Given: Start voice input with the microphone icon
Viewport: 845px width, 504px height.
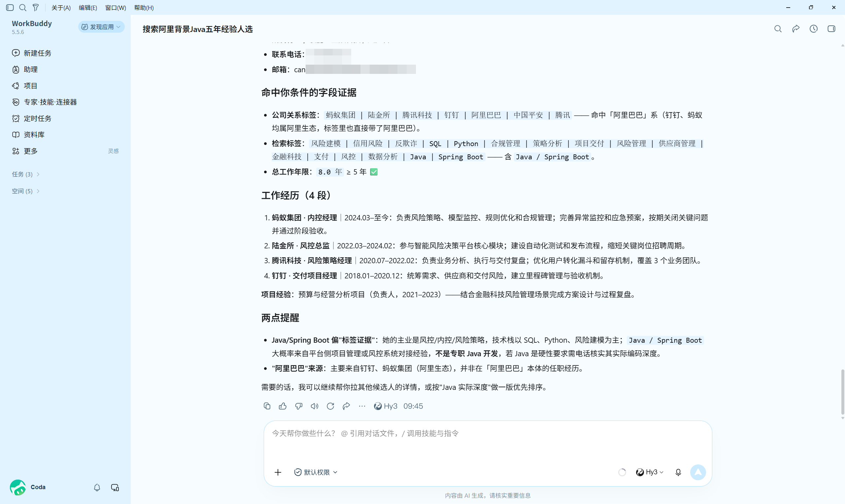Looking at the screenshot, I should pyautogui.click(x=678, y=472).
